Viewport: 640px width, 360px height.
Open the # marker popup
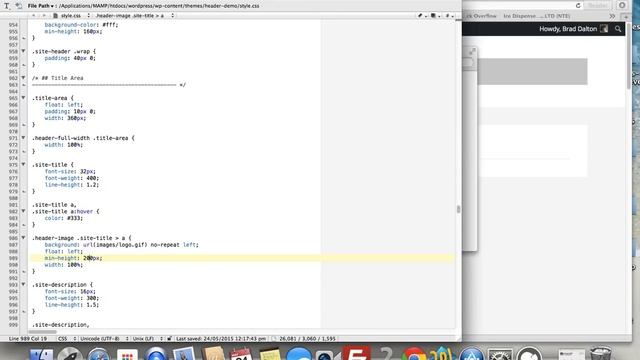(449, 16)
